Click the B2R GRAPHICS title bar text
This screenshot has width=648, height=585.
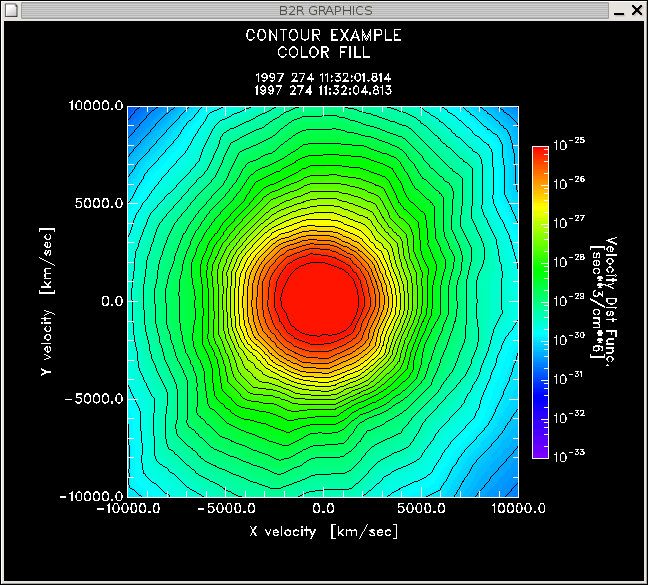(x=326, y=11)
